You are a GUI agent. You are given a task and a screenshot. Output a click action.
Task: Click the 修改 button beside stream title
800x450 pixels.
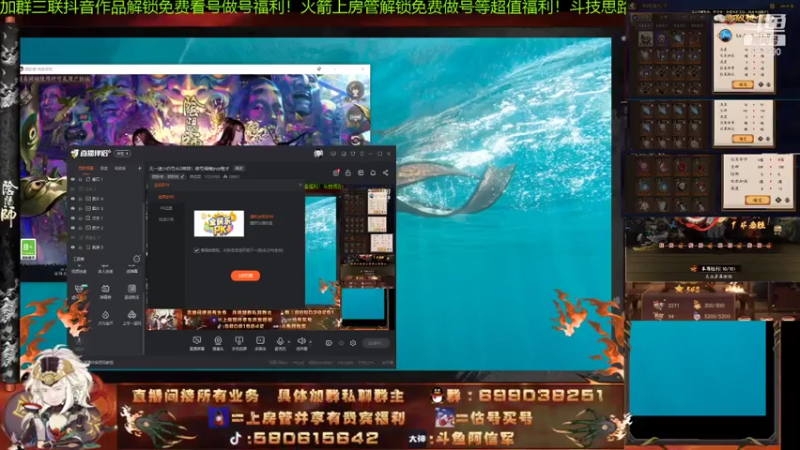click(239, 168)
